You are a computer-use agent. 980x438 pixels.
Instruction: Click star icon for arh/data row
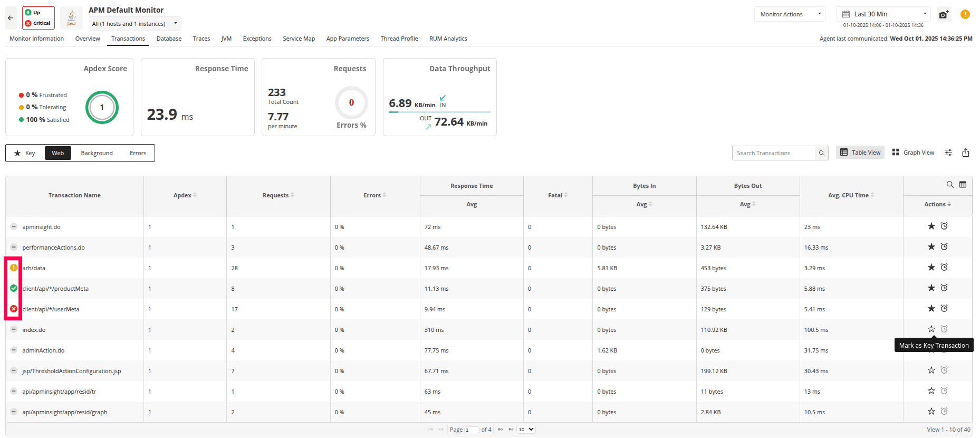(931, 268)
